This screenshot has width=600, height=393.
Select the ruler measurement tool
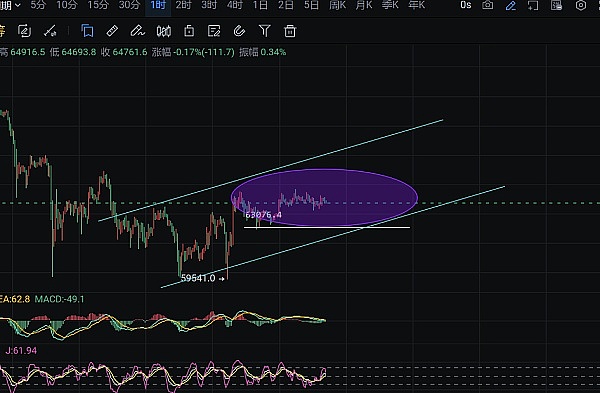click(x=112, y=31)
